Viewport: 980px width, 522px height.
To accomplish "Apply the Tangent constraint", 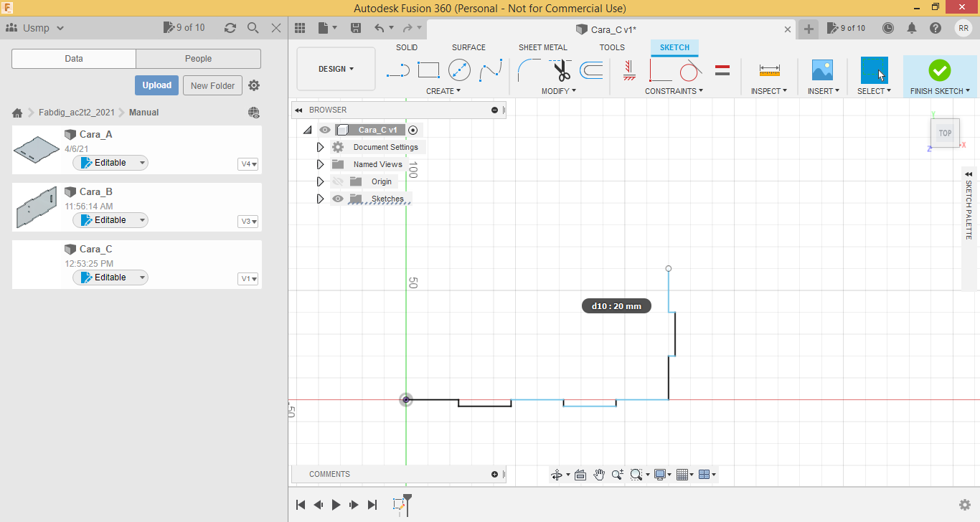I will (691, 70).
